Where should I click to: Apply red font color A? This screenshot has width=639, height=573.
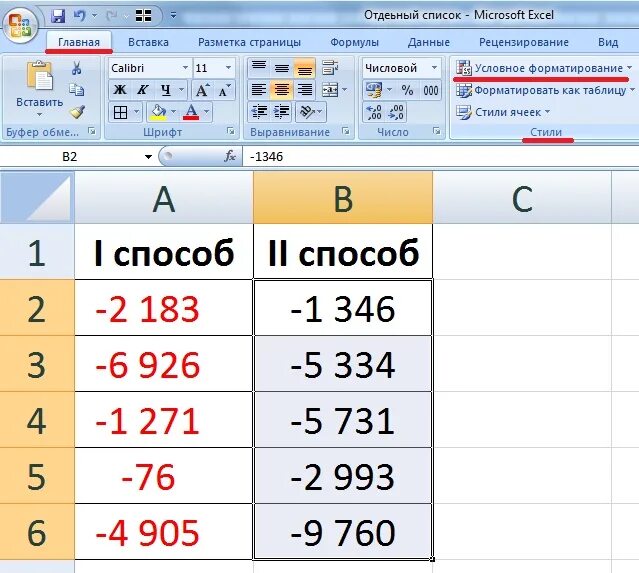coord(191,112)
